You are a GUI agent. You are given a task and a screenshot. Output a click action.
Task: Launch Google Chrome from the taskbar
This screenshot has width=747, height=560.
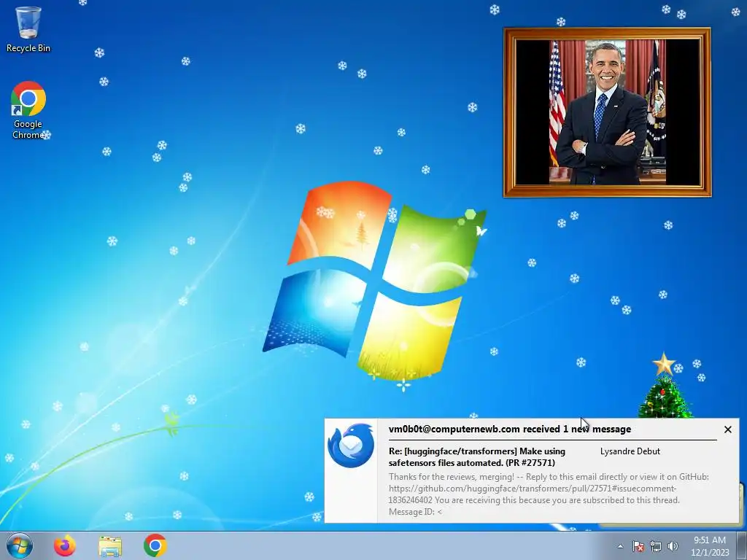click(155, 545)
